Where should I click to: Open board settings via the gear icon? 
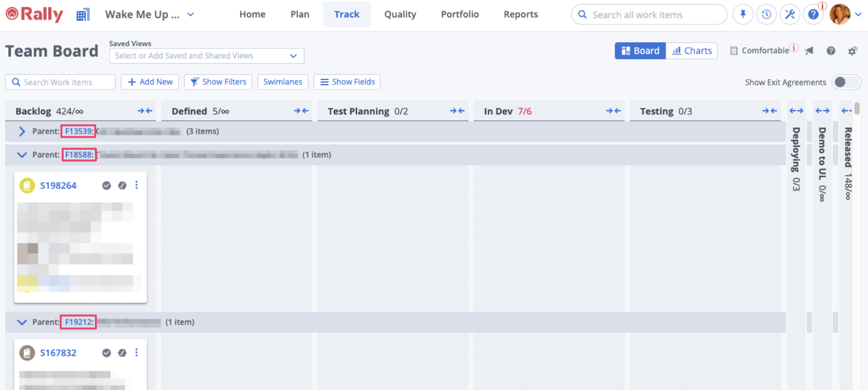click(x=853, y=51)
